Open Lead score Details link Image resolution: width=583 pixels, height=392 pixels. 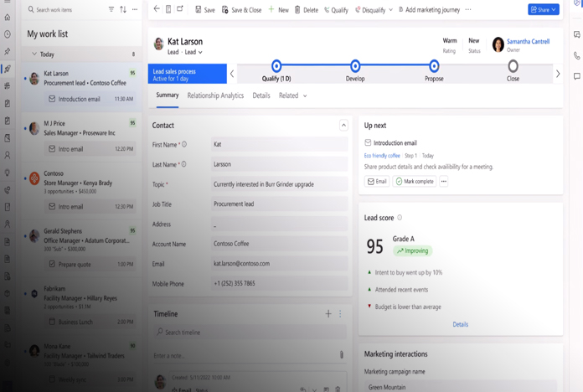tap(461, 324)
